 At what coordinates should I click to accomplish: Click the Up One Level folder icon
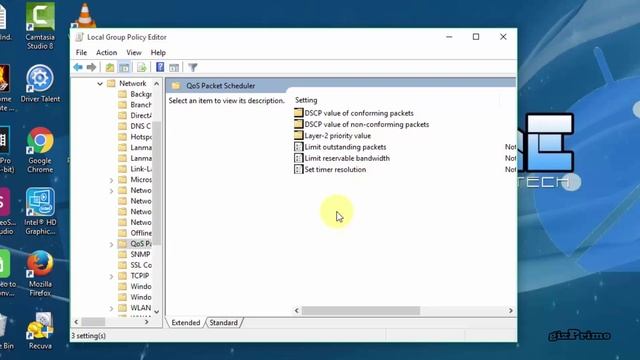(109, 67)
